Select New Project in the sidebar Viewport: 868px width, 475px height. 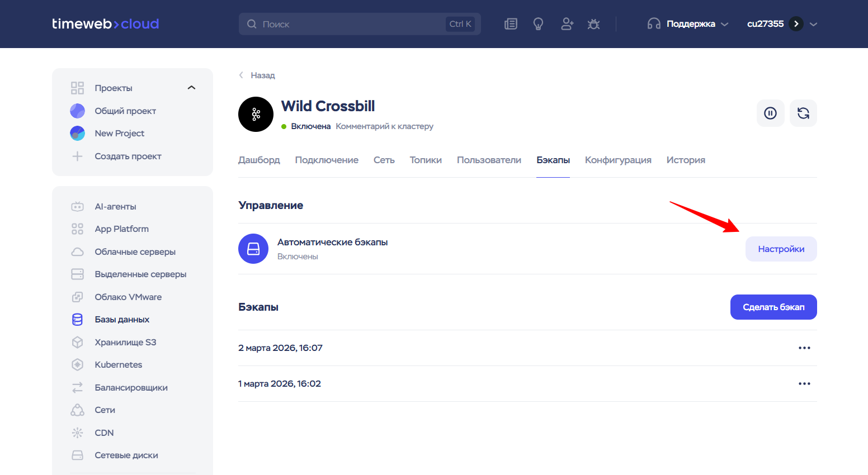click(x=119, y=134)
